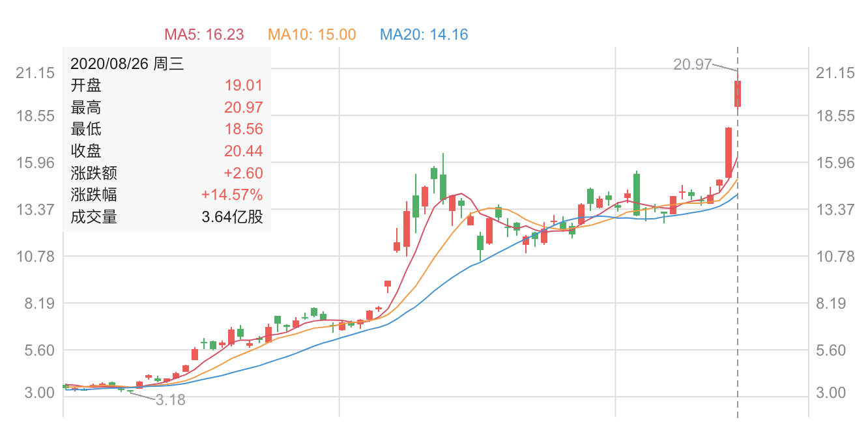Click the closing price value 20.44
This screenshot has height=422, width=868.
(x=243, y=151)
